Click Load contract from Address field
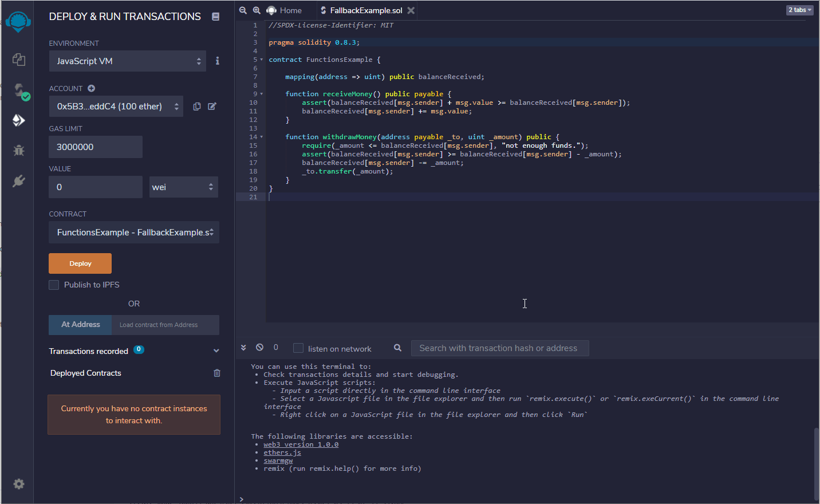The height and width of the screenshot is (504, 820). [165, 325]
